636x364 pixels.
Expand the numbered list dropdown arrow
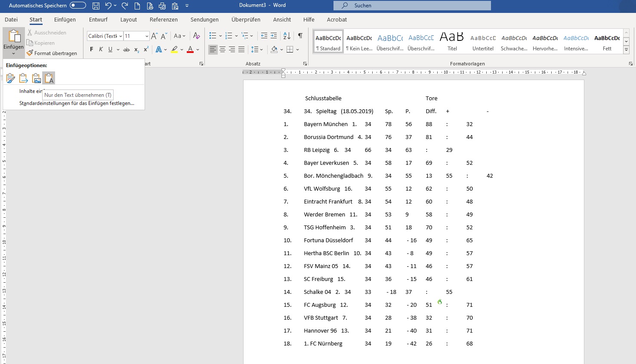(236, 36)
